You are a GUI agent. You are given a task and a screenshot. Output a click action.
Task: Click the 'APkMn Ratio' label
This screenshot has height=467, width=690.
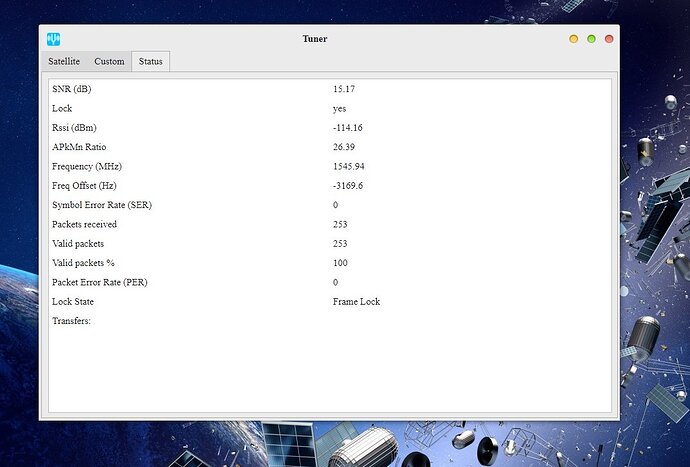click(79, 147)
